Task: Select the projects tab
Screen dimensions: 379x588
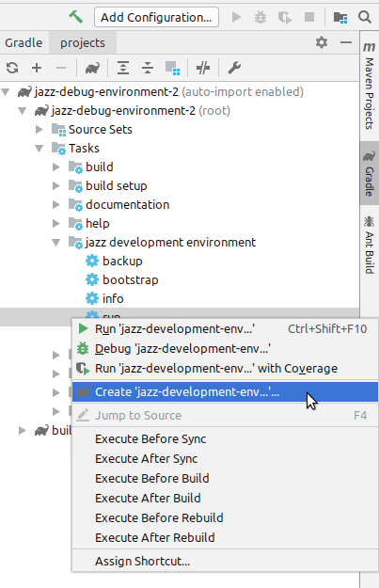Action: [x=83, y=42]
